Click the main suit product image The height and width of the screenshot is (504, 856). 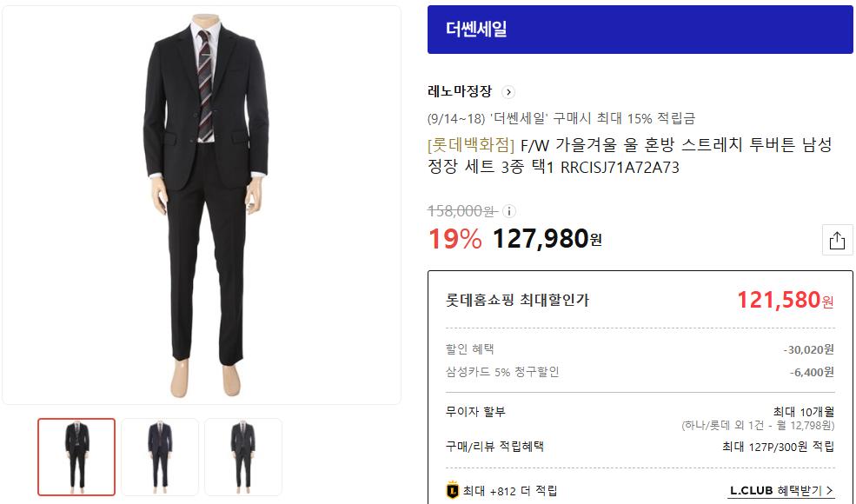pos(202,205)
